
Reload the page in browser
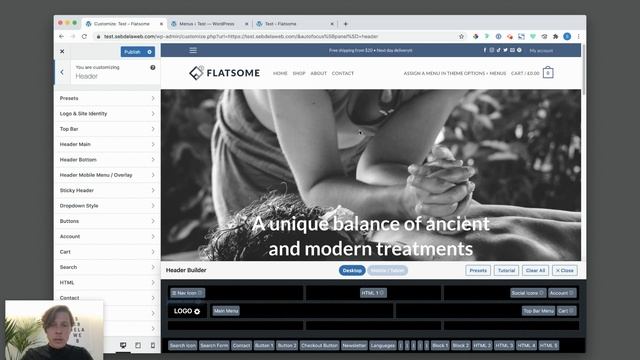pos(84,36)
